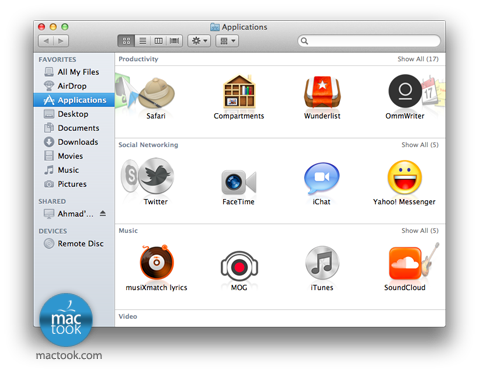
Task: Click the Compartments label text
Action: pyautogui.click(x=239, y=116)
